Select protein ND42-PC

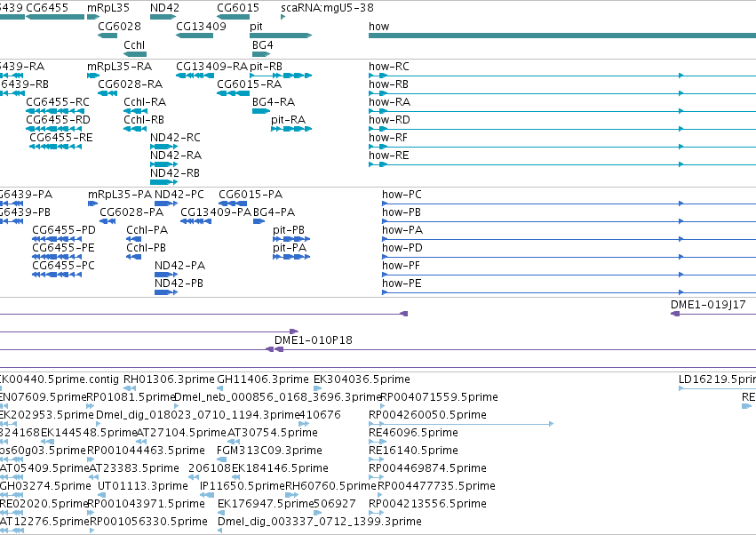[179, 195]
